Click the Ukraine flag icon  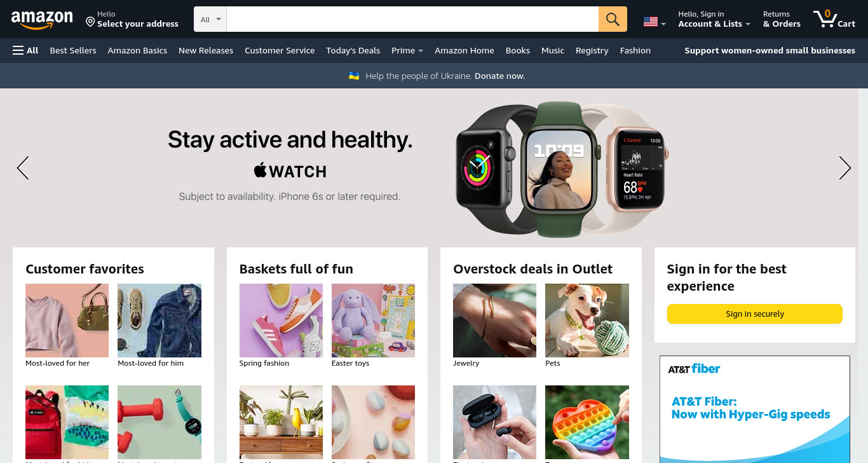(x=354, y=76)
